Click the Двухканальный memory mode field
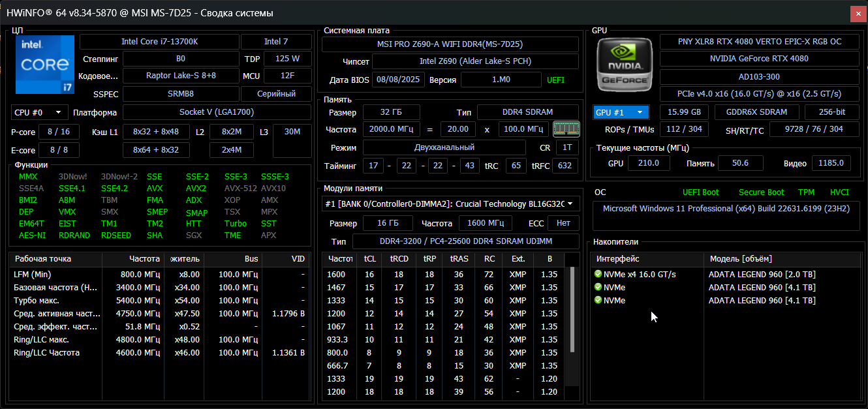This screenshot has width=868, height=409. click(x=444, y=147)
